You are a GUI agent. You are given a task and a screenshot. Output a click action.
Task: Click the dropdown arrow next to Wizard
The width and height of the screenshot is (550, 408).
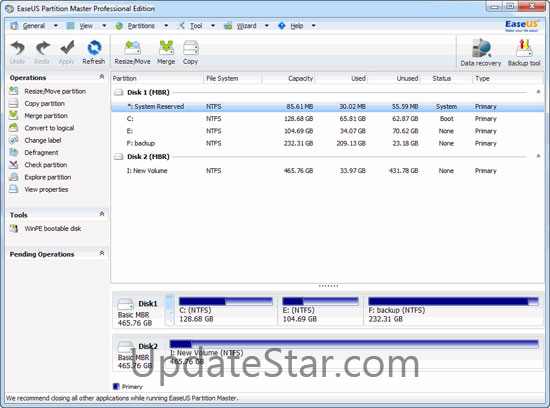pyautogui.click(x=267, y=26)
